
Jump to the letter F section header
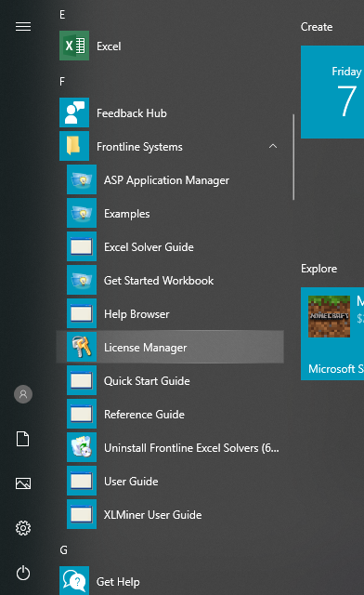62,82
